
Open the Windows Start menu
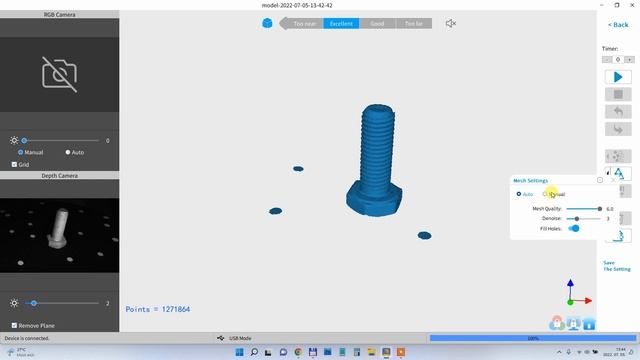(240, 352)
